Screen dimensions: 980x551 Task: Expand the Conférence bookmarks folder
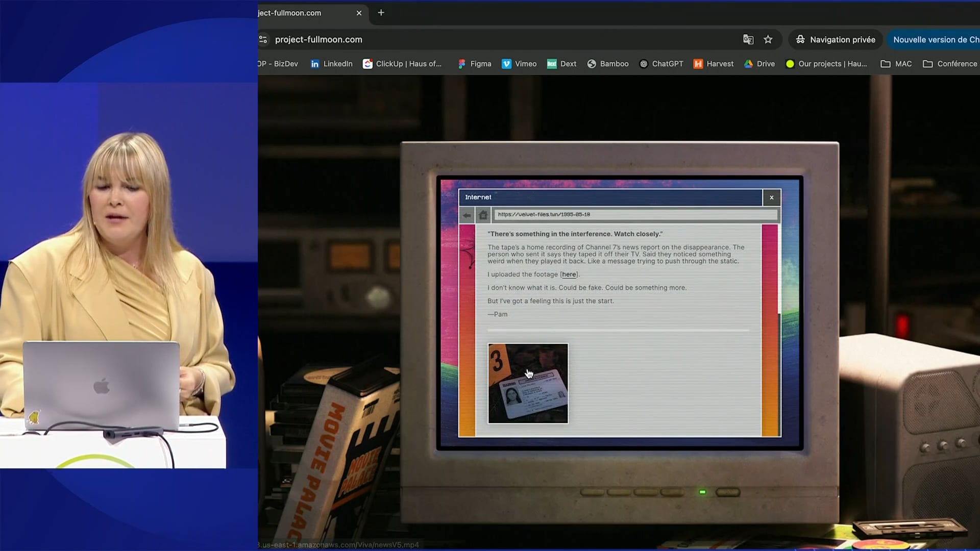point(950,64)
